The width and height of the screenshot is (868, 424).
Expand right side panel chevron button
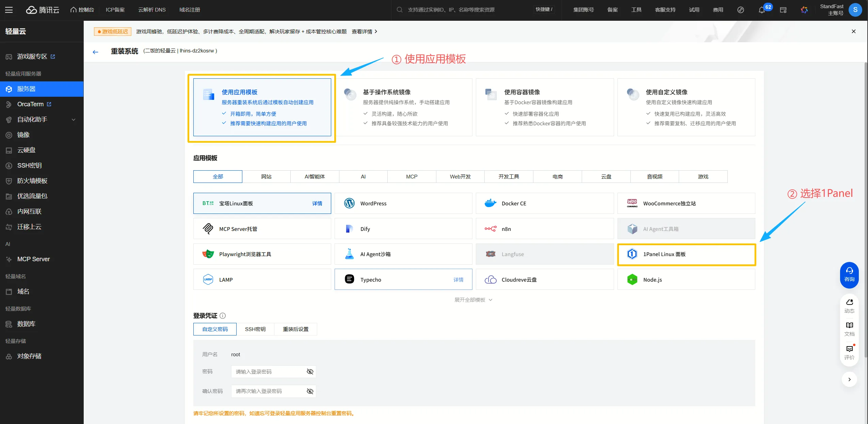click(849, 379)
